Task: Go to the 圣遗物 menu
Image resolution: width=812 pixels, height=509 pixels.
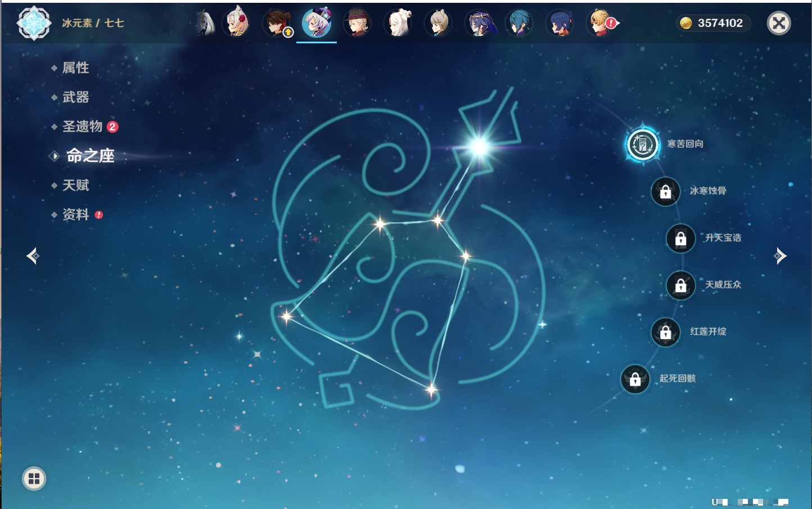Action: [83, 127]
